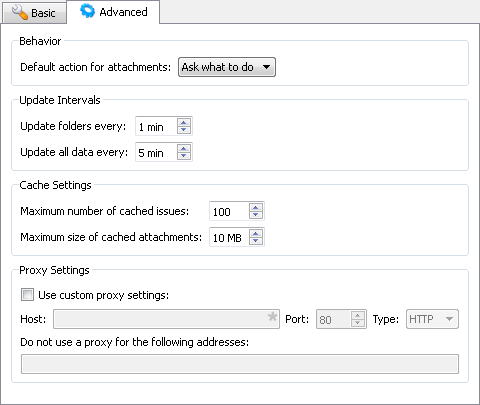Click the required asterisk in Host field
This screenshot has width=480, height=405.
click(272, 317)
